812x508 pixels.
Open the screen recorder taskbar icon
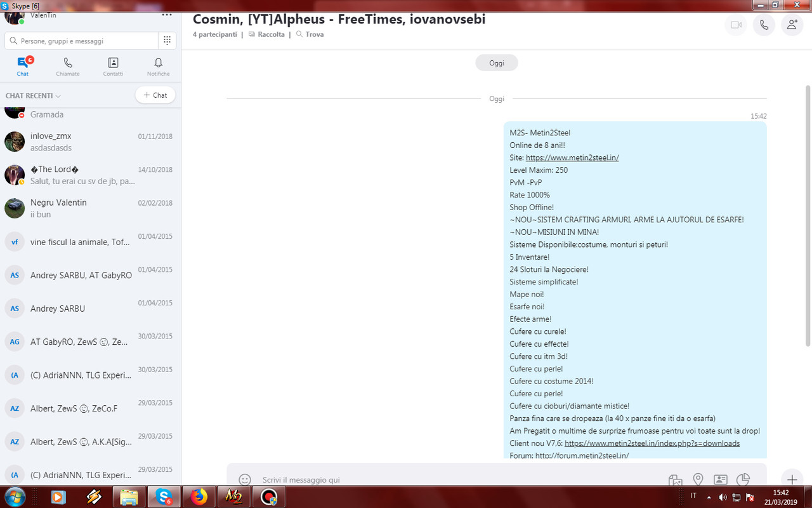click(x=268, y=497)
